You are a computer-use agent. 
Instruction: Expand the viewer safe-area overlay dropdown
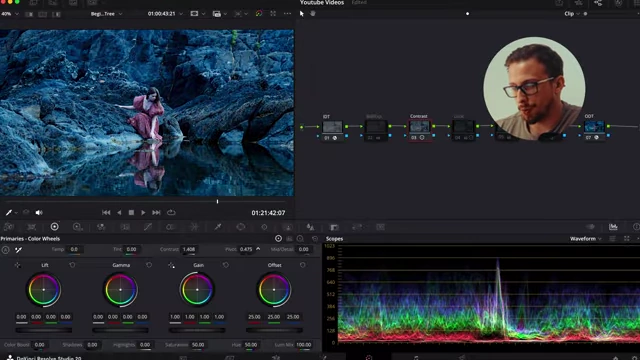click(203, 14)
